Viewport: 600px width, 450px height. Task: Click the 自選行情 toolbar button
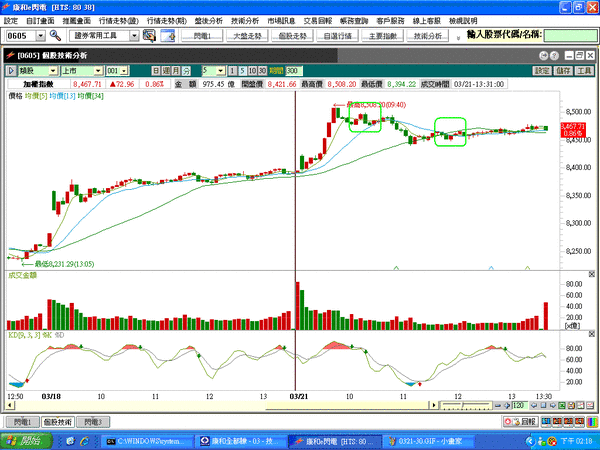[x=338, y=36]
